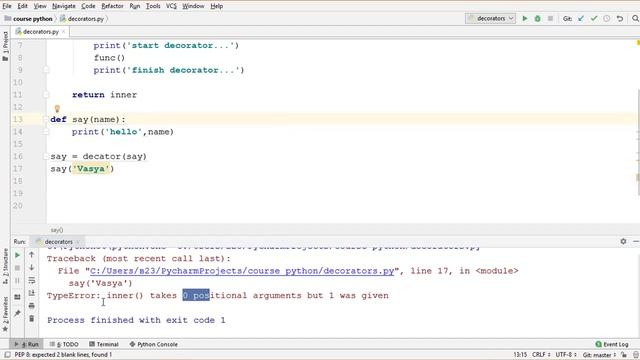Open the Terminal tool window
This screenshot has width=640, height=360.
[104, 344]
